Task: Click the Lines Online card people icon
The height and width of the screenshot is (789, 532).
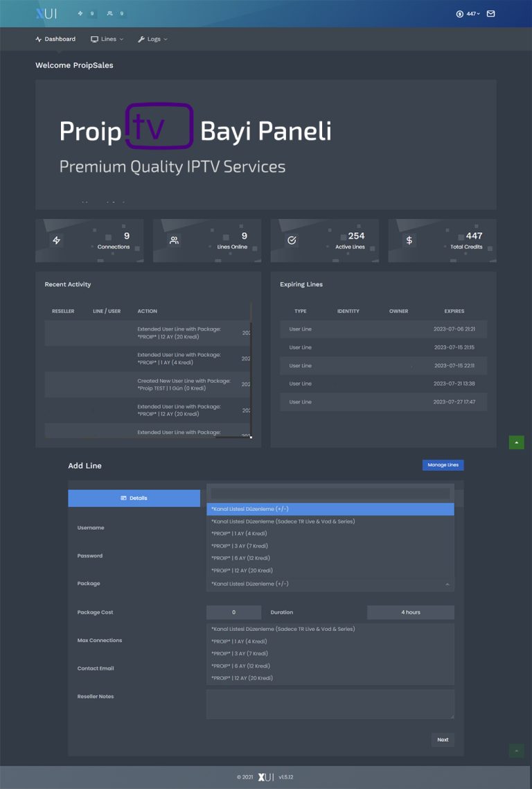Action: tap(174, 241)
